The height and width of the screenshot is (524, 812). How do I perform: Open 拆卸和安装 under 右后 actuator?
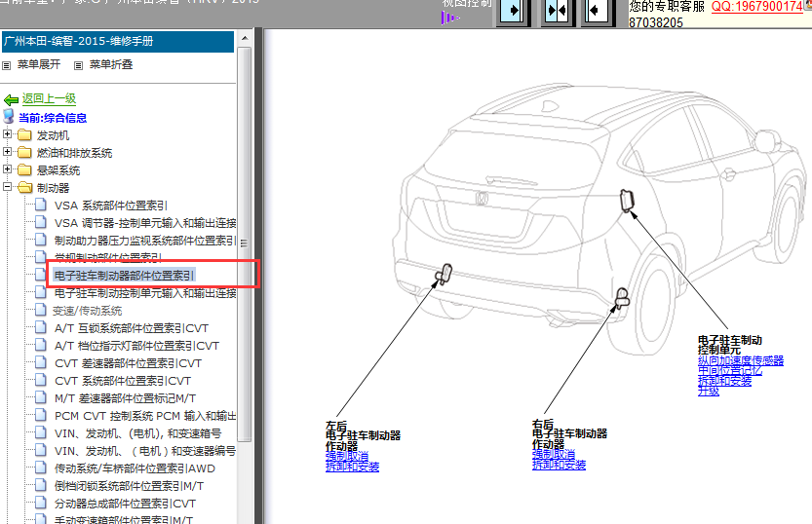pos(559,465)
